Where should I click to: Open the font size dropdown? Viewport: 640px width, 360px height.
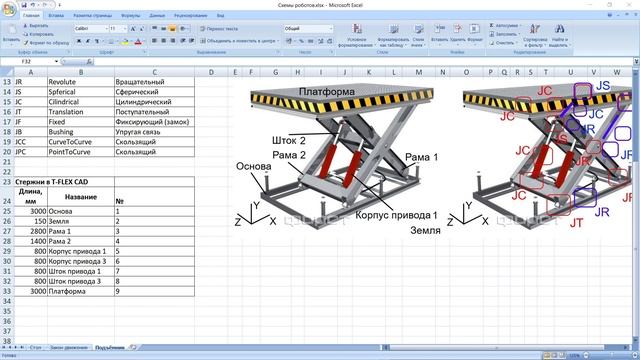click(124, 29)
